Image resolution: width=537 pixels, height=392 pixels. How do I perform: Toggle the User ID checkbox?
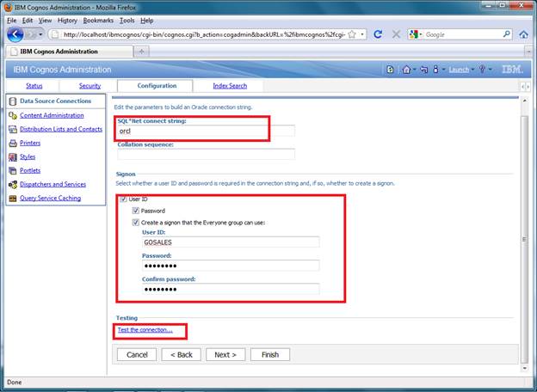pyautogui.click(x=123, y=199)
